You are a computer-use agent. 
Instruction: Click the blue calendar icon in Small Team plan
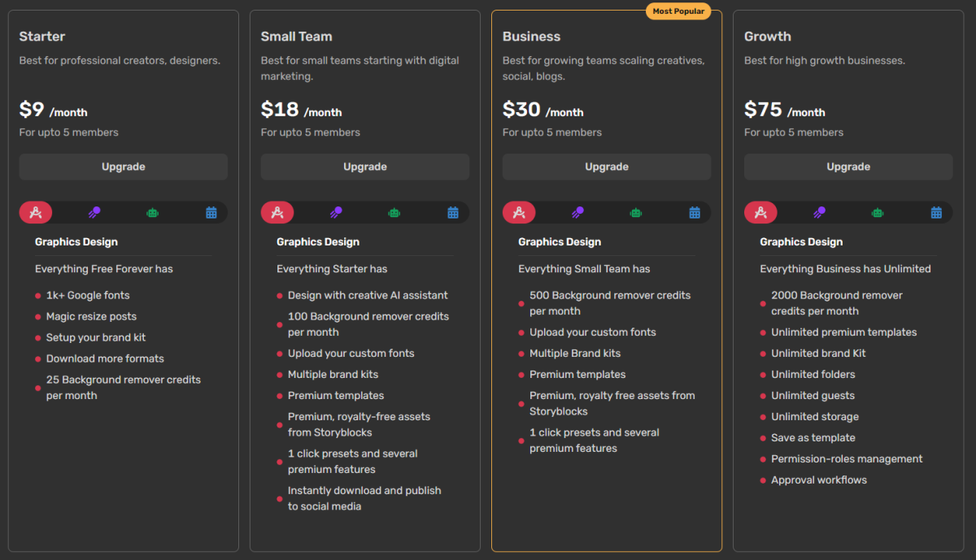click(453, 212)
